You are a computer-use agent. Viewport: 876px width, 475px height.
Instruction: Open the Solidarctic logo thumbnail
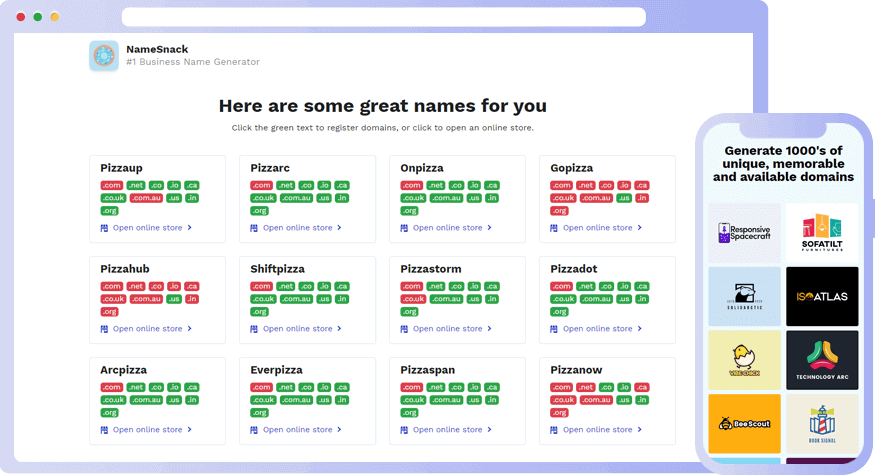coord(744,296)
